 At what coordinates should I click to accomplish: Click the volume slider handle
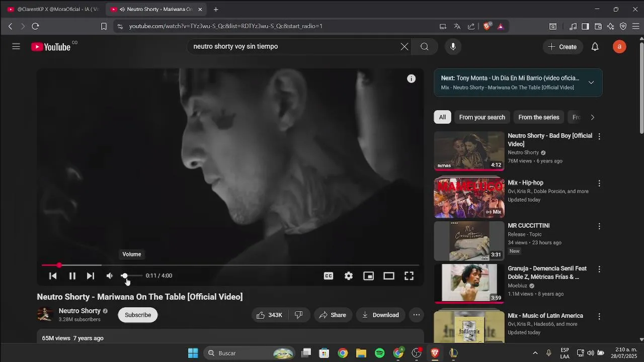point(125,276)
